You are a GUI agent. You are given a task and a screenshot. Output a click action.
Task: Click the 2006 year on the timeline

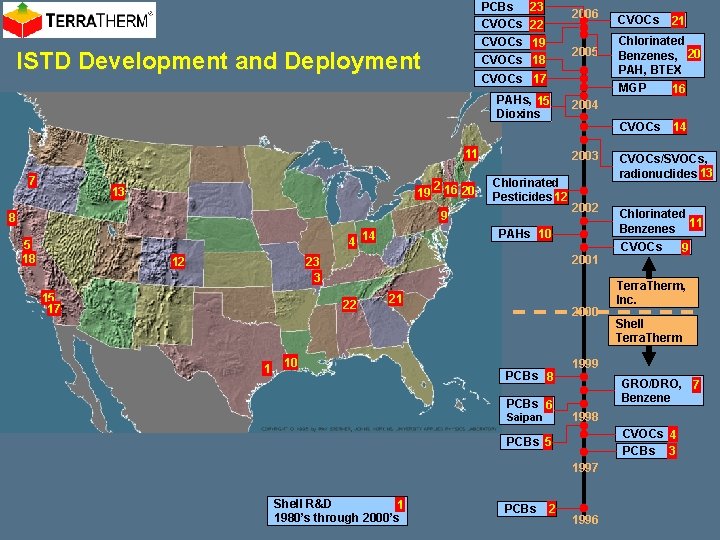585,14
